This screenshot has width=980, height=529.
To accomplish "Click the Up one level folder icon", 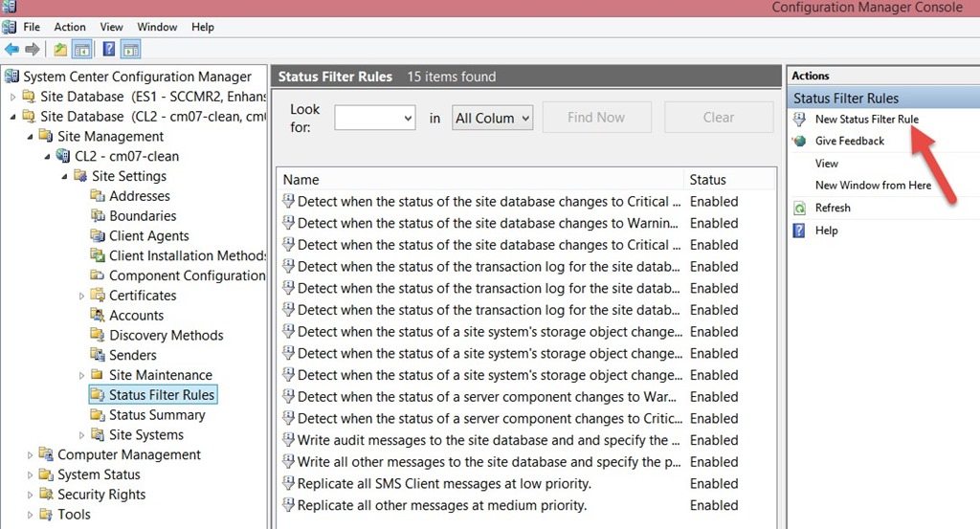I will tap(60, 50).
